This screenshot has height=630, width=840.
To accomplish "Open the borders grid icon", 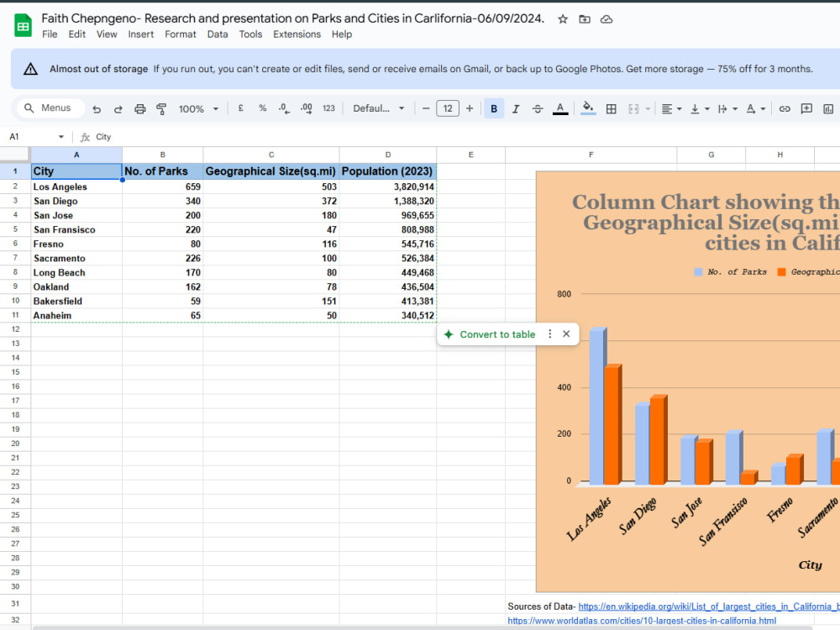I will coord(611,108).
